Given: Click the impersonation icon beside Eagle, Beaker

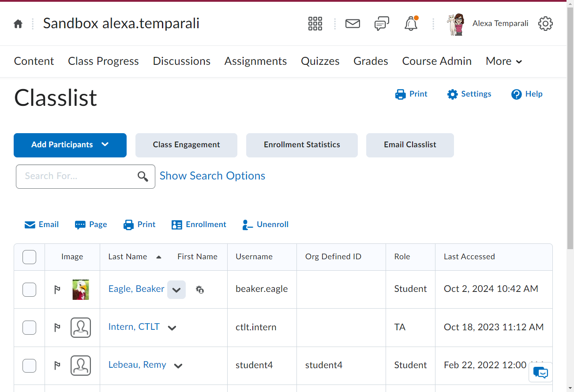Looking at the screenshot, I should click(x=200, y=290).
